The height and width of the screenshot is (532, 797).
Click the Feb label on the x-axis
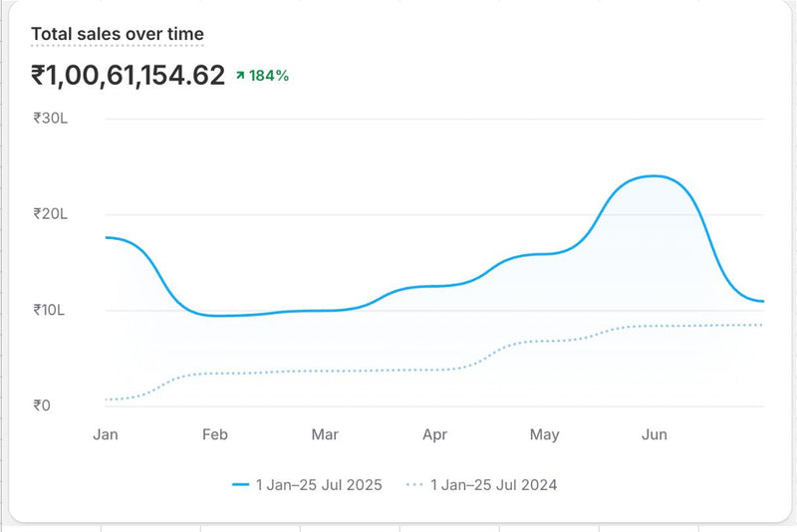pyautogui.click(x=215, y=434)
